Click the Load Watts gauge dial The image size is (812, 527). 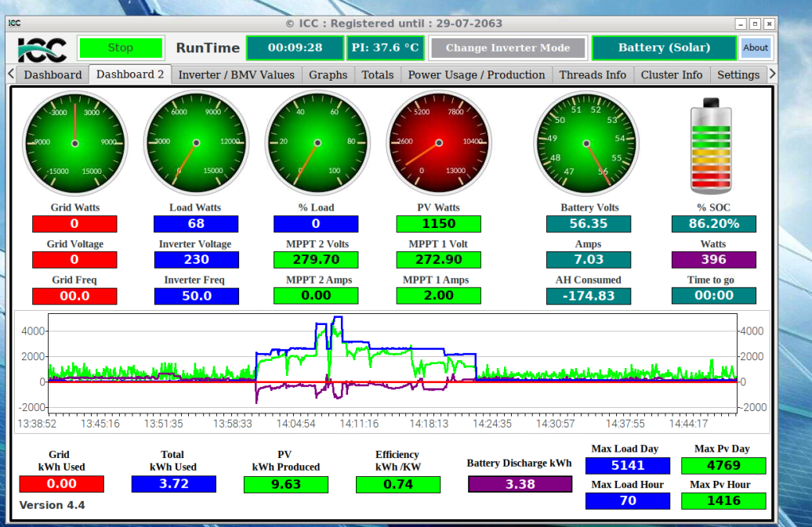(x=196, y=143)
